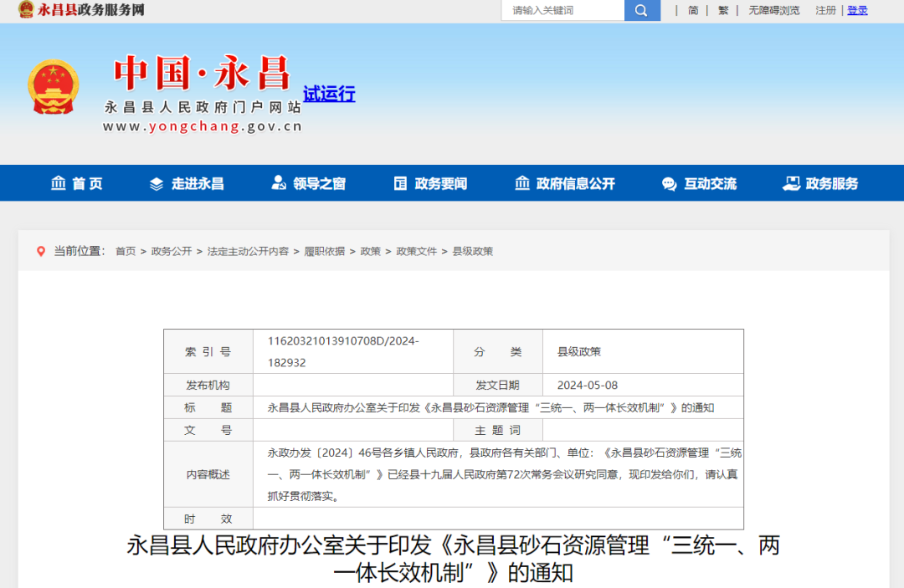Open the 政务服务 navigation menu item
The height and width of the screenshot is (588, 904).
(x=831, y=183)
